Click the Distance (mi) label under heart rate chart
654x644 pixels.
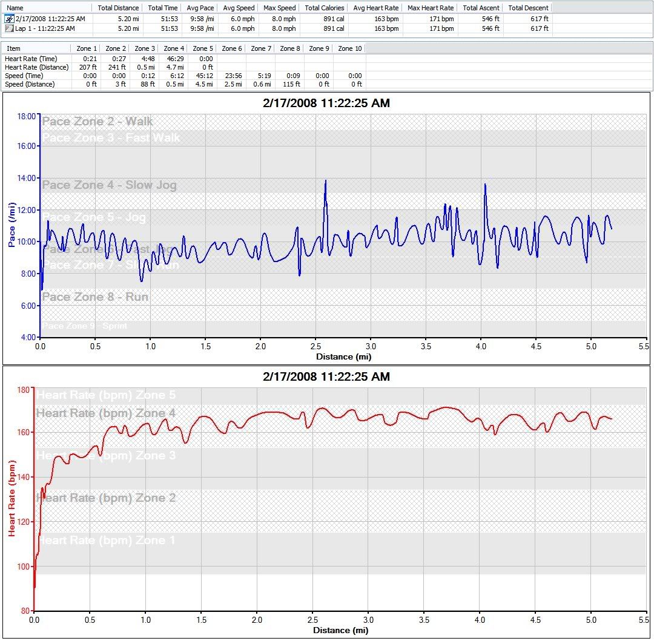340,630
